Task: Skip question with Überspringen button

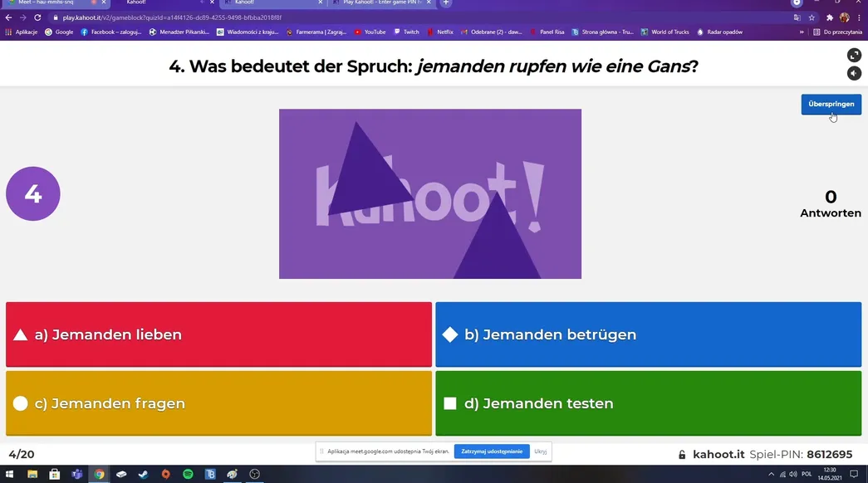Action: point(831,104)
